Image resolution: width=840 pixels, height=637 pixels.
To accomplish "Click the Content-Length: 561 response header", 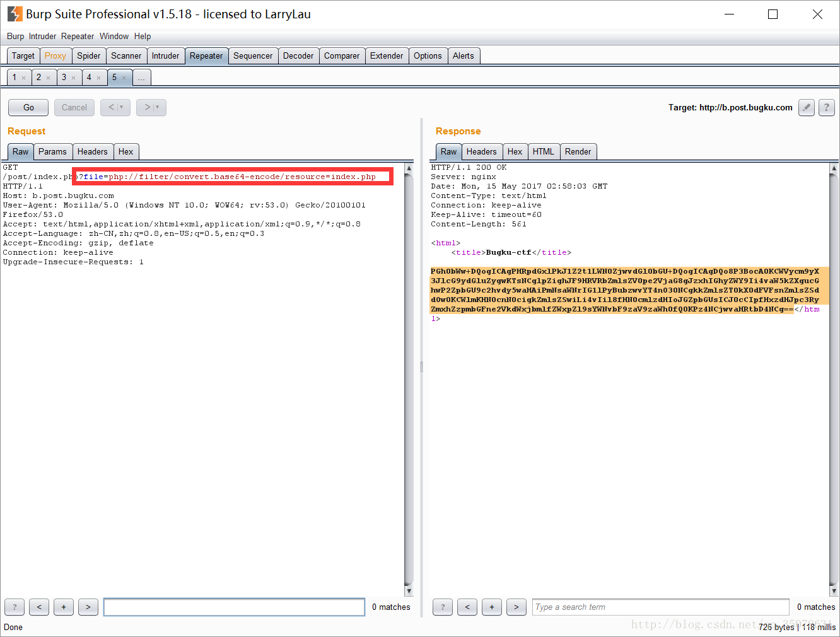I will pyautogui.click(x=479, y=224).
